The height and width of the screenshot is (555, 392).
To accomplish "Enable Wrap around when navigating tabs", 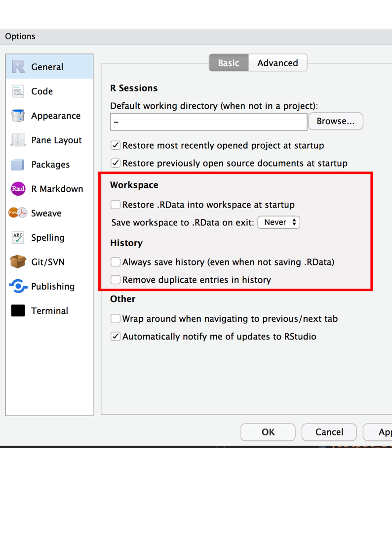I will (x=115, y=318).
